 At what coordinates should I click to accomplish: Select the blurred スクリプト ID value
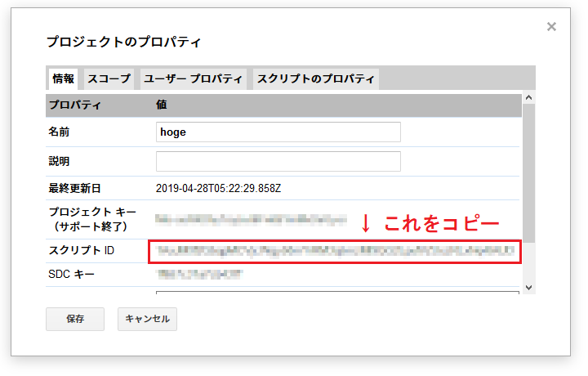[x=336, y=251]
